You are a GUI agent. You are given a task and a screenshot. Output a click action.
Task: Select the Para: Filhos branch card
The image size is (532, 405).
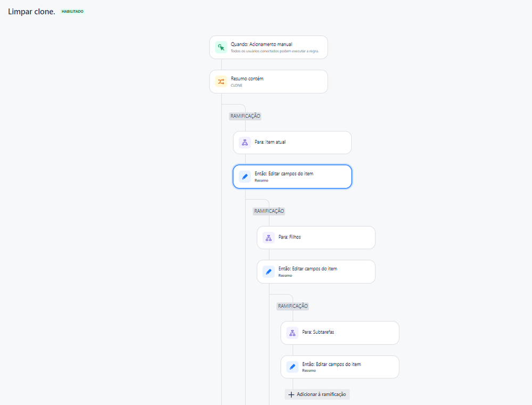coord(316,238)
